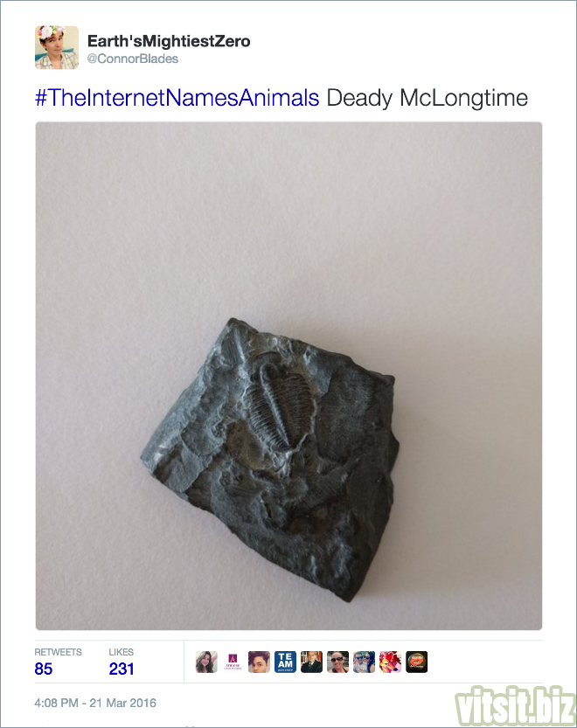This screenshot has width=577, height=728.
Task: Visit the @ConnorBlades handle
Action: click(x=133, y=59)
